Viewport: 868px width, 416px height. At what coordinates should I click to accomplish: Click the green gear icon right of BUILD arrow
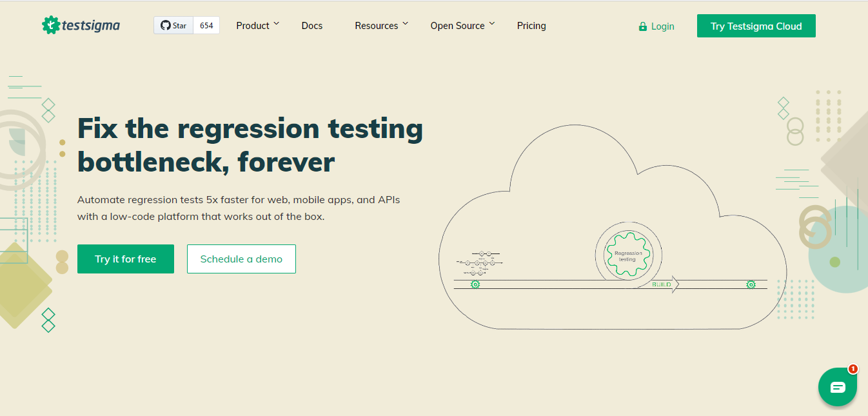[x=751, y=284]
